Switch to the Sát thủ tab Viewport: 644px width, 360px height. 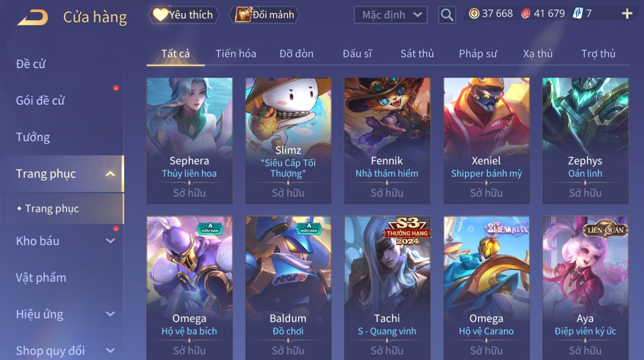(x=417, y=54)
